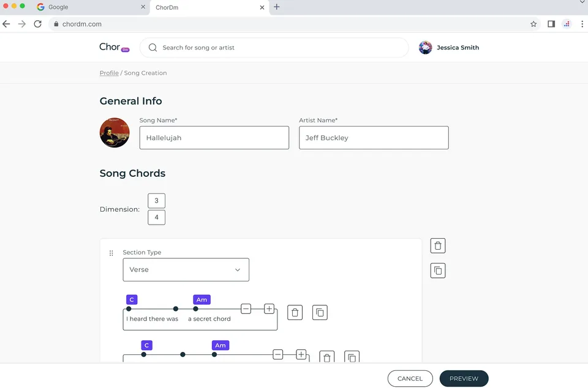Open the Section Type dropdown showing Verse
The width and height of the screenshot is (588, 388).
click(186, 270)
